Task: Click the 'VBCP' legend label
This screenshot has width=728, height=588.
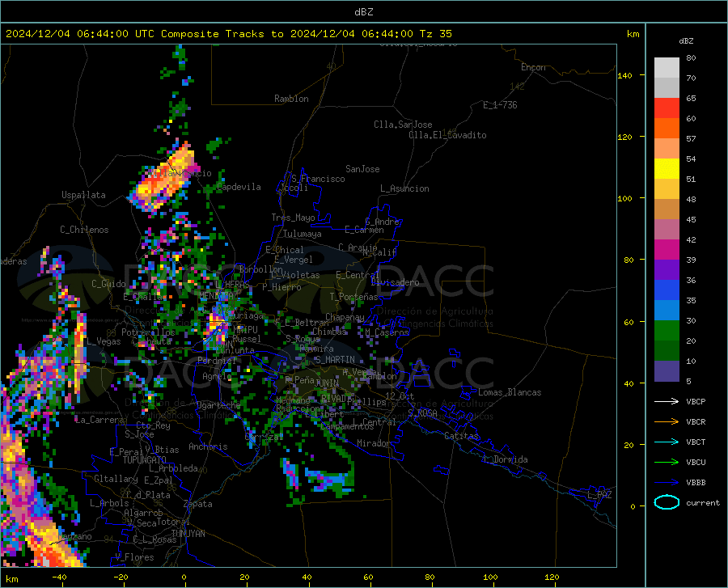Action: coord(696,401)
